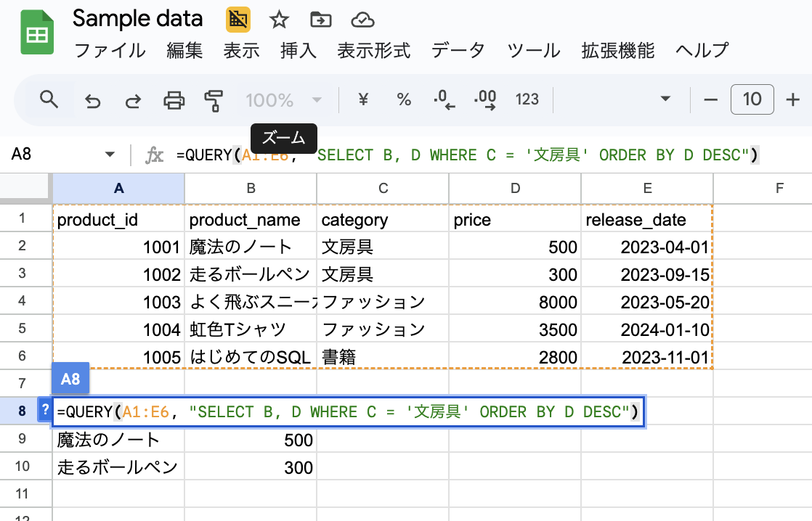Click the font size 10 field
The width and height of the screenshot is (812, 521).
tap(752, 99)
